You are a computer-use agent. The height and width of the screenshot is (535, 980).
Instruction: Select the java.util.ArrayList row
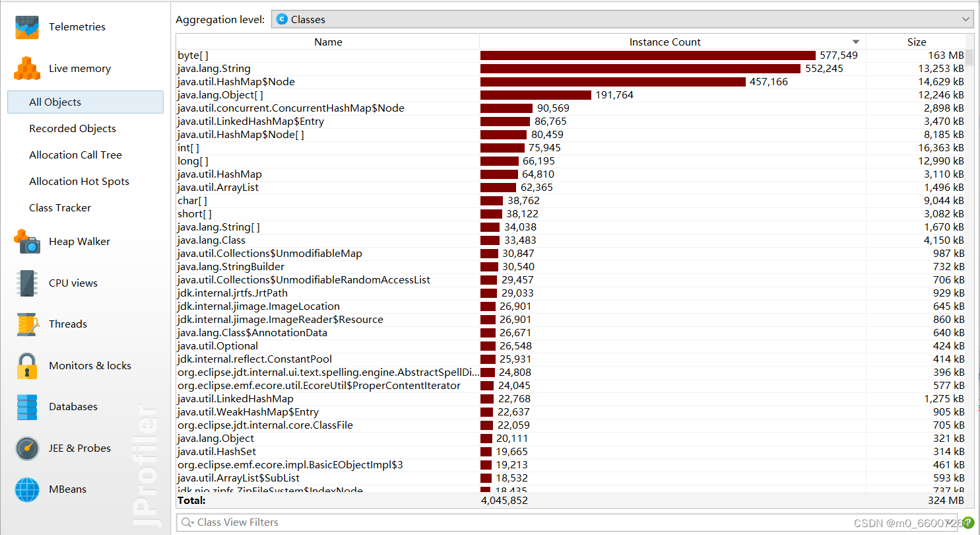[x=572, y=188]
